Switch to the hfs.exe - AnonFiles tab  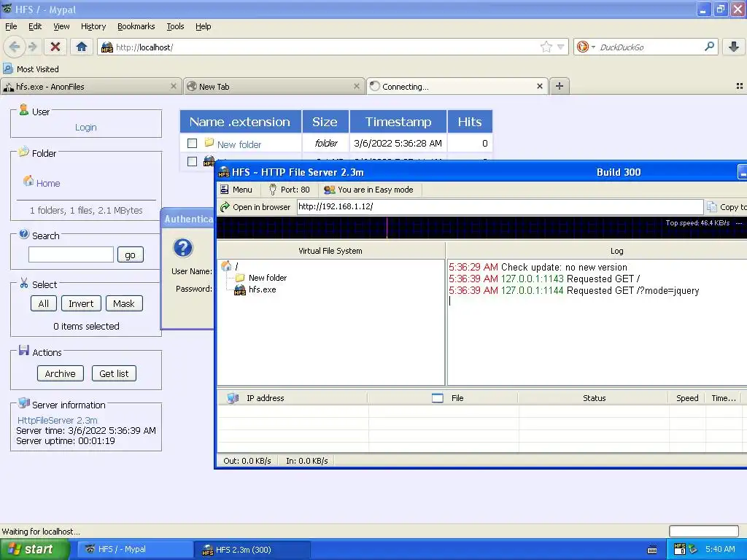(90, 86)
